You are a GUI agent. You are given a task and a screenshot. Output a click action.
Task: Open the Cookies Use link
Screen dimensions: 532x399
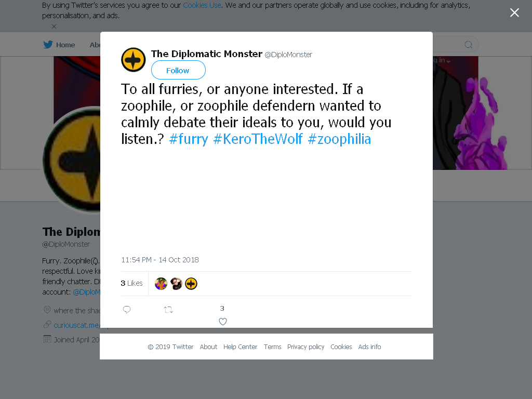[x=202, y=5]
